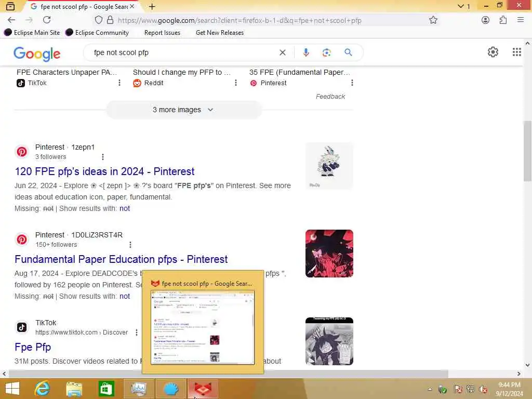532x399 pixels.
Task: Open more options for Reddit image result
Action: coord(236,83)
